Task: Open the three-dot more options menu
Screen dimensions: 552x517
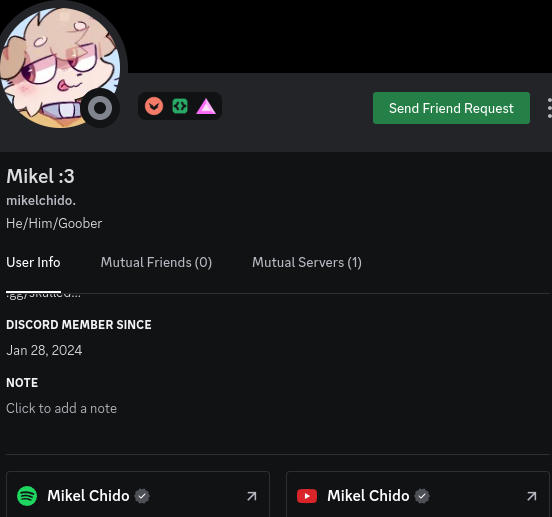Action: pos(549,108)
